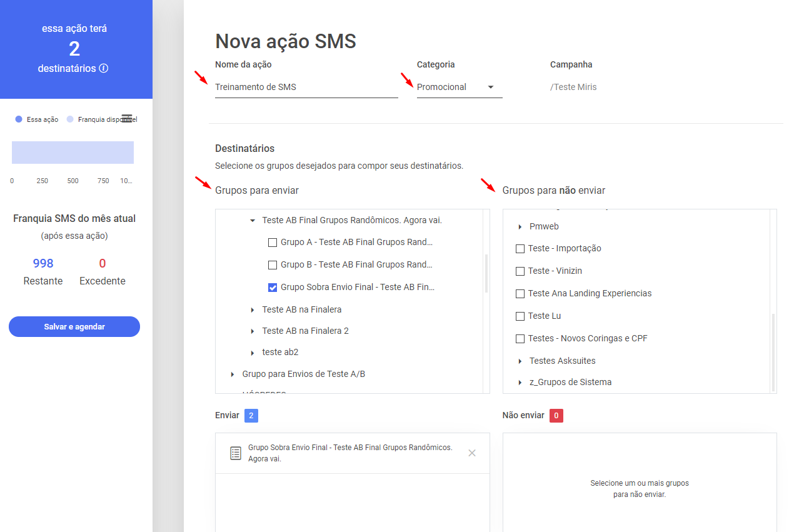Expand the Pmweb group node

coord(520,227)
